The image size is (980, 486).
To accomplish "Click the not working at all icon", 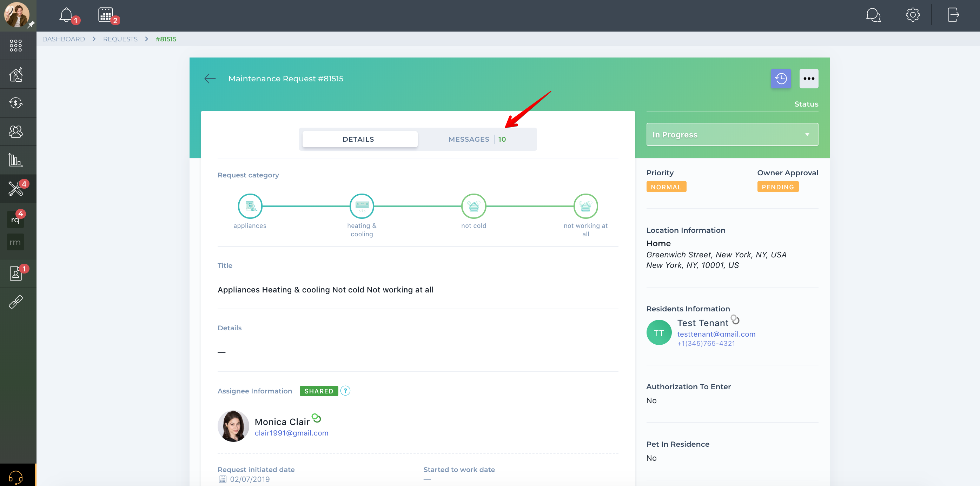I will (x=585, y=206).
